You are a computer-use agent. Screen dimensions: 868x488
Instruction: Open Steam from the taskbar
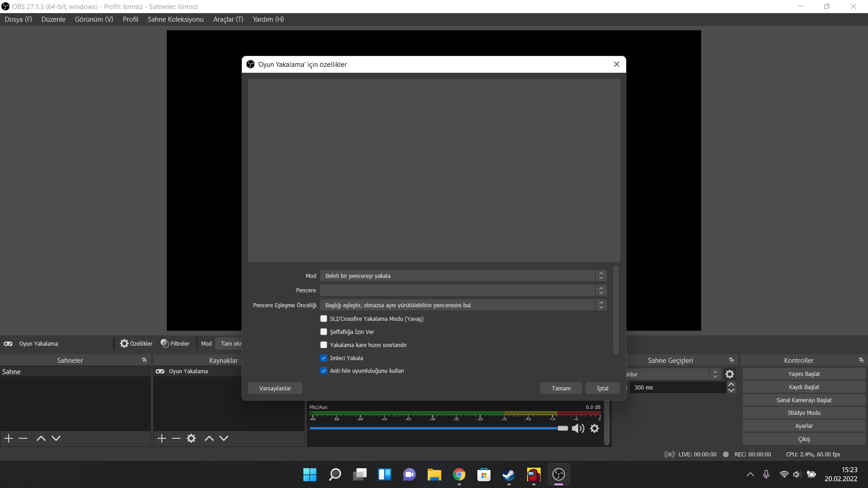point(509,474)
